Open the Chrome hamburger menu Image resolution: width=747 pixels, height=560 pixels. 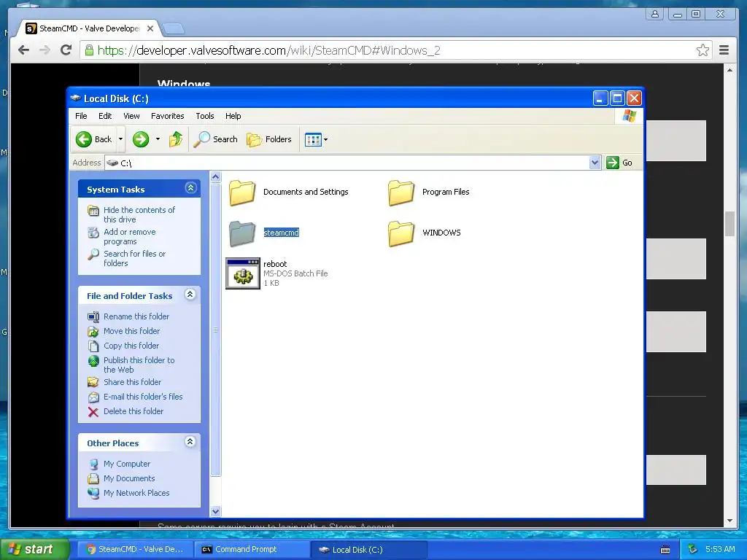pos(724,50)
